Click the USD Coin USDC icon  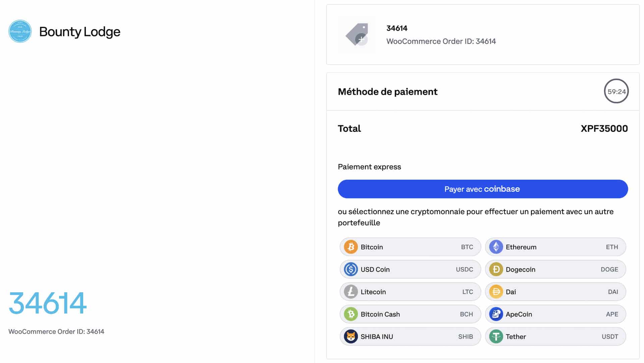pyautogui.click(x=351, y=269)
